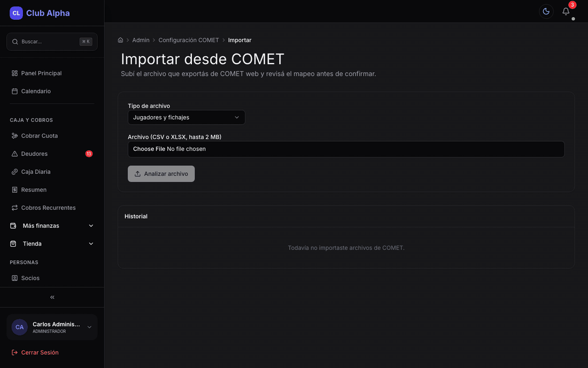Open notifications with the bell icon

point(566,12)
